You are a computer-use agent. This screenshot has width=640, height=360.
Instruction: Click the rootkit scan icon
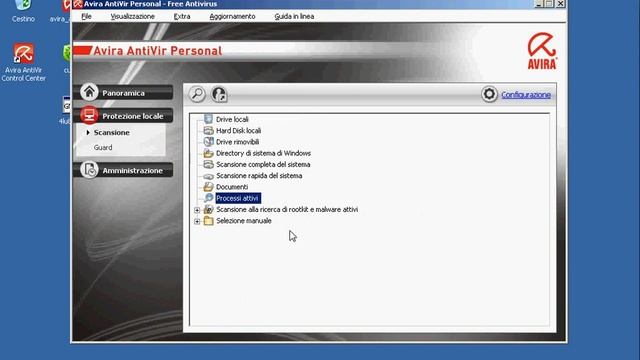208,209
